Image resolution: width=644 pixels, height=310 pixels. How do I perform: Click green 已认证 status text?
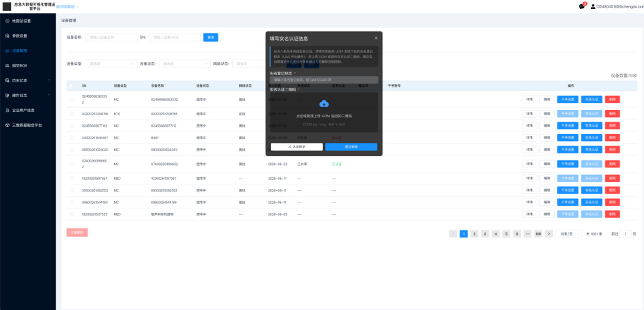[x=337, y=164]
